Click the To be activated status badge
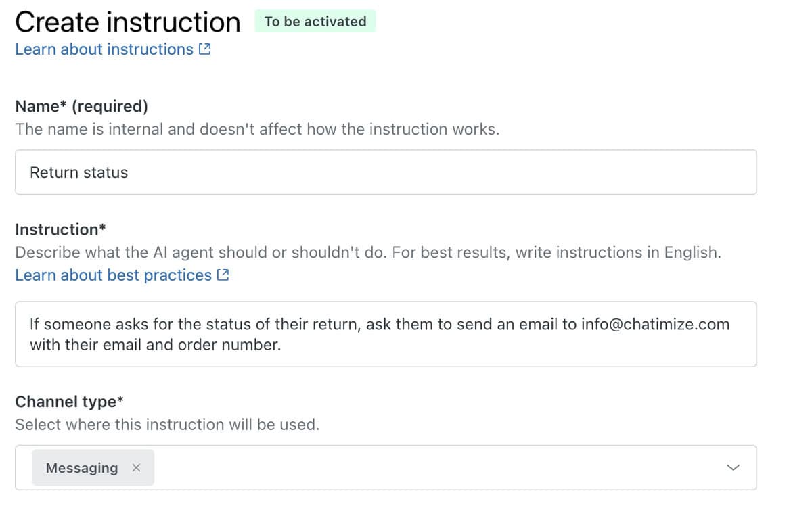This screenshot has width=812, height=520. coord(315,22)
